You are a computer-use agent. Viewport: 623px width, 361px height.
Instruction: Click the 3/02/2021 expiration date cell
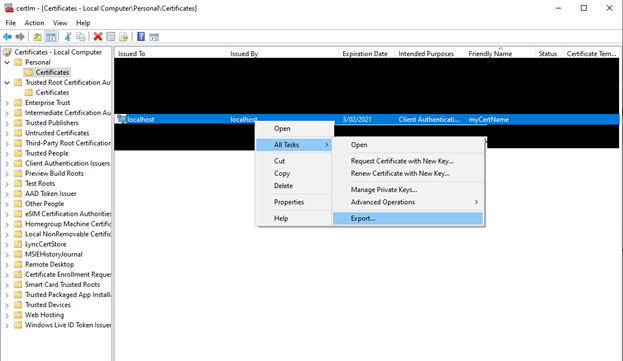point(357,120)
